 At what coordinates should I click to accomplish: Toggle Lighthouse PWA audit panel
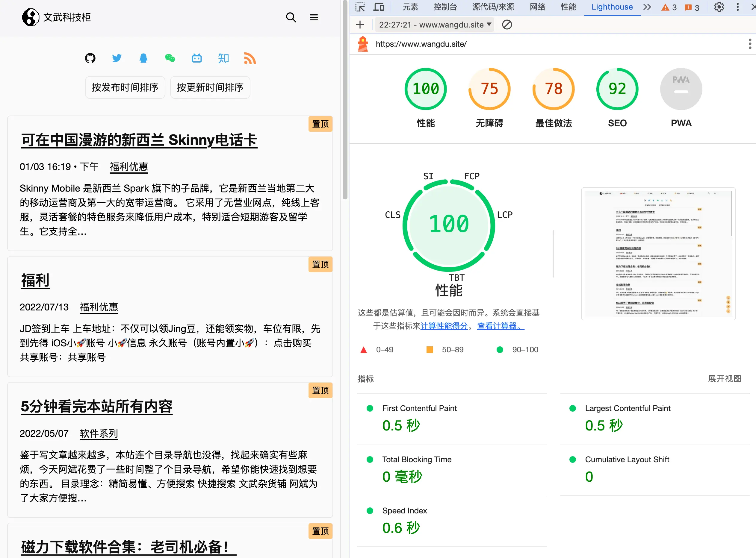tap(680, 97)
